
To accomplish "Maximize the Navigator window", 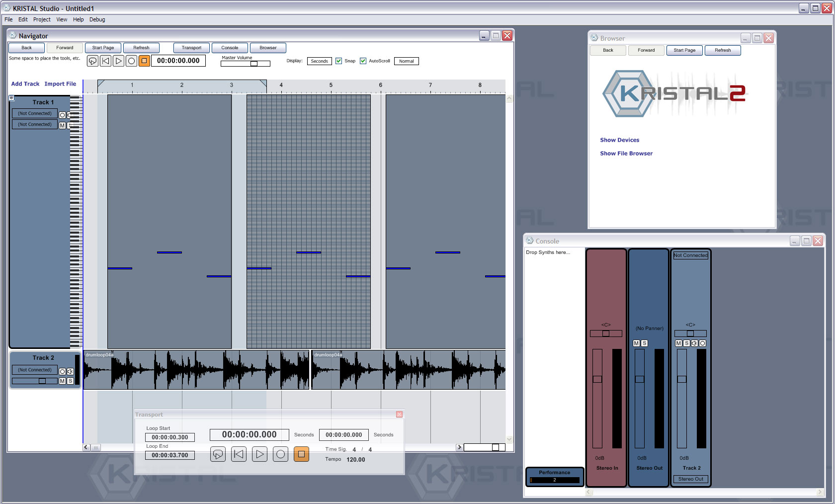I will tap(496, 35).
